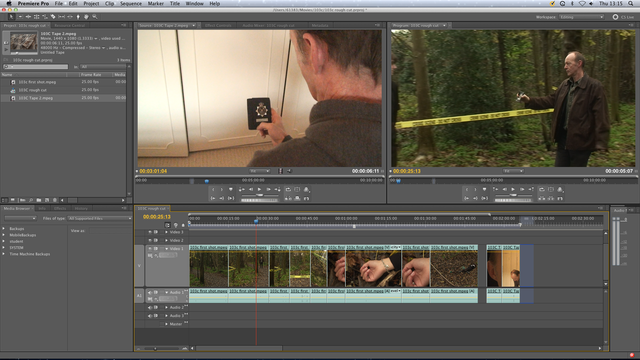
Task: Open the Title menu
Action: coord(175,3)
